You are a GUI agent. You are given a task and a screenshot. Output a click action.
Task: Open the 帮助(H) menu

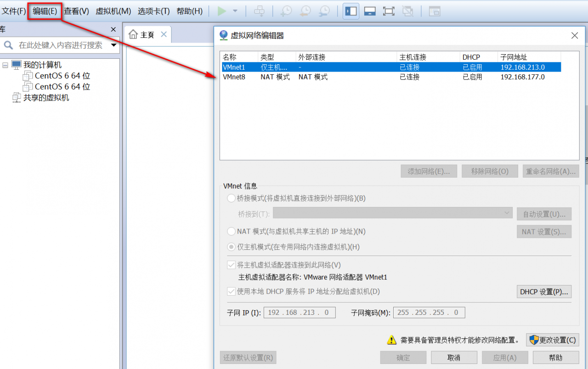[189, 11]
